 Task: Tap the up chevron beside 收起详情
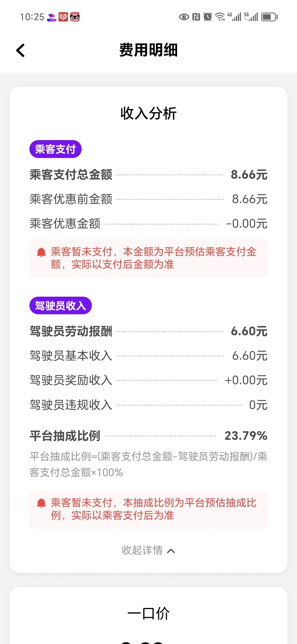[171, 551]
